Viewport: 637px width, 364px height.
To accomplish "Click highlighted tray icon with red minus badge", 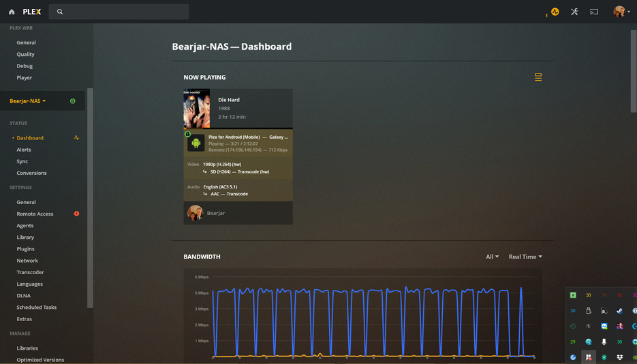I will point(589,357).
